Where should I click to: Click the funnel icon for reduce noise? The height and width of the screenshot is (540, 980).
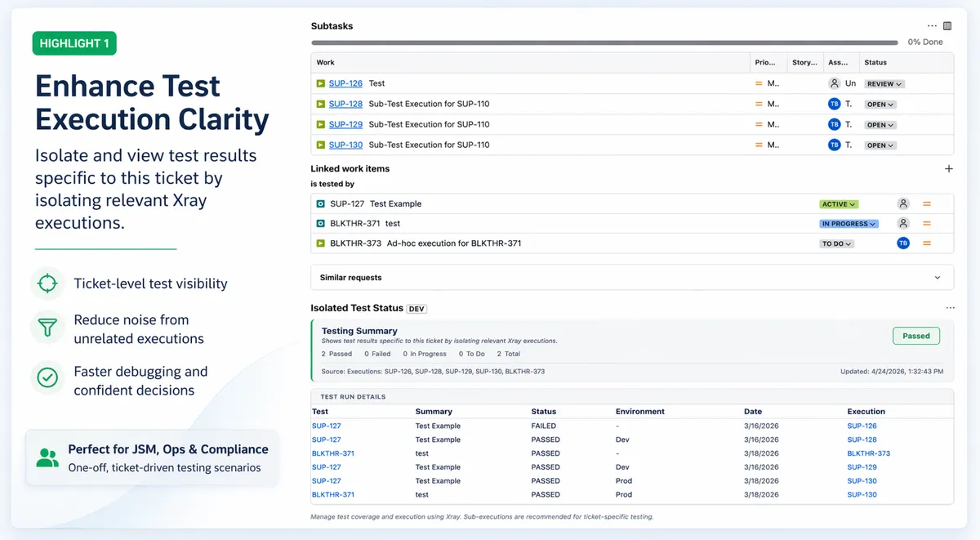tap(48, 328)
